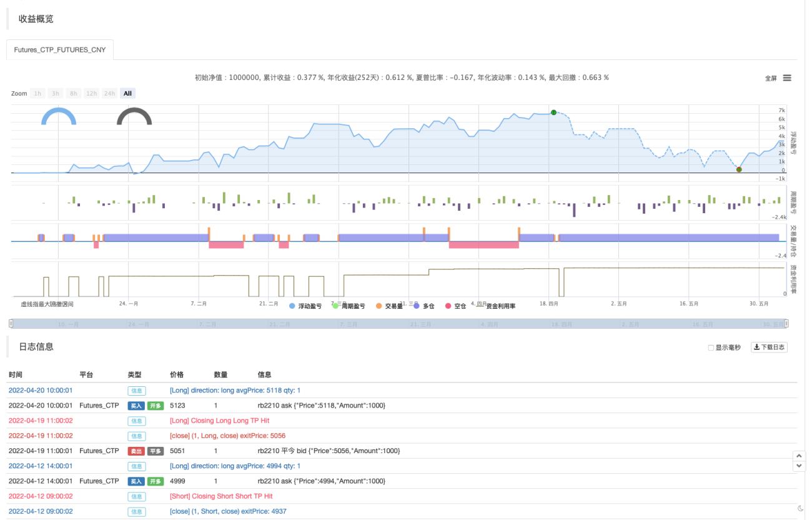Click the green max drawdown start marker

point(553,112)
